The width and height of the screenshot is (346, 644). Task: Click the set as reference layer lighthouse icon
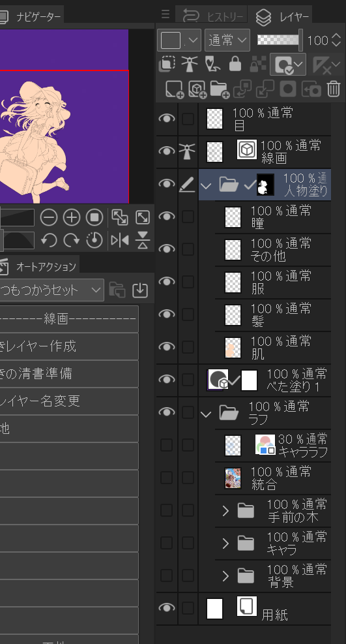[190, 64]
